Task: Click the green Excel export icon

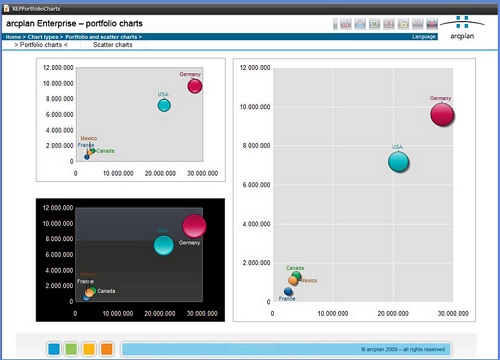Action: click(x=374, y=24)
